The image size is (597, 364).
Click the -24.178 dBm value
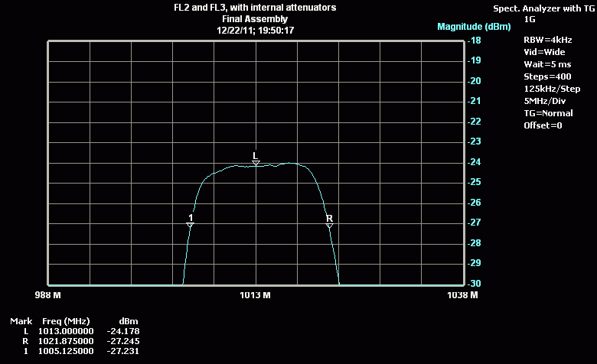click(123, 331)
